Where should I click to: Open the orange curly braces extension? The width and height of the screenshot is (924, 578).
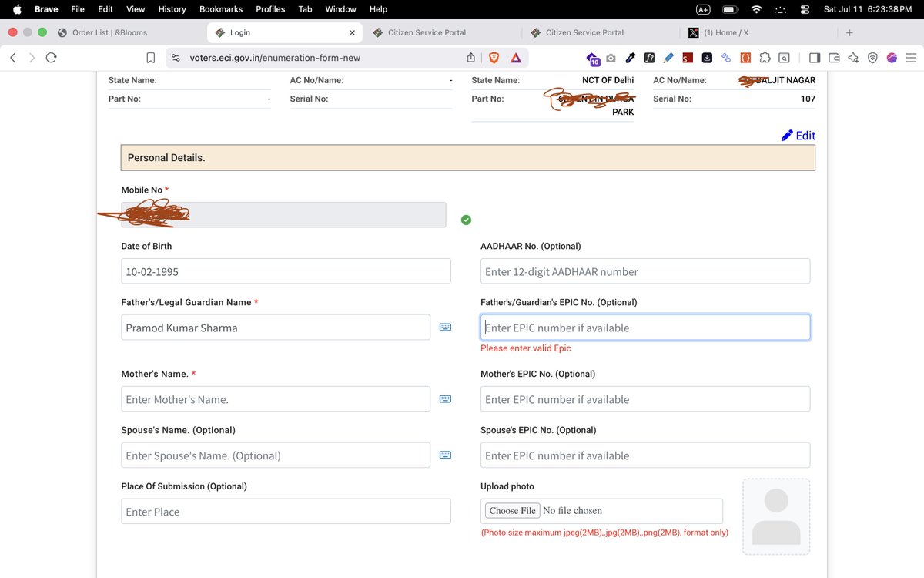coord(745,58)
